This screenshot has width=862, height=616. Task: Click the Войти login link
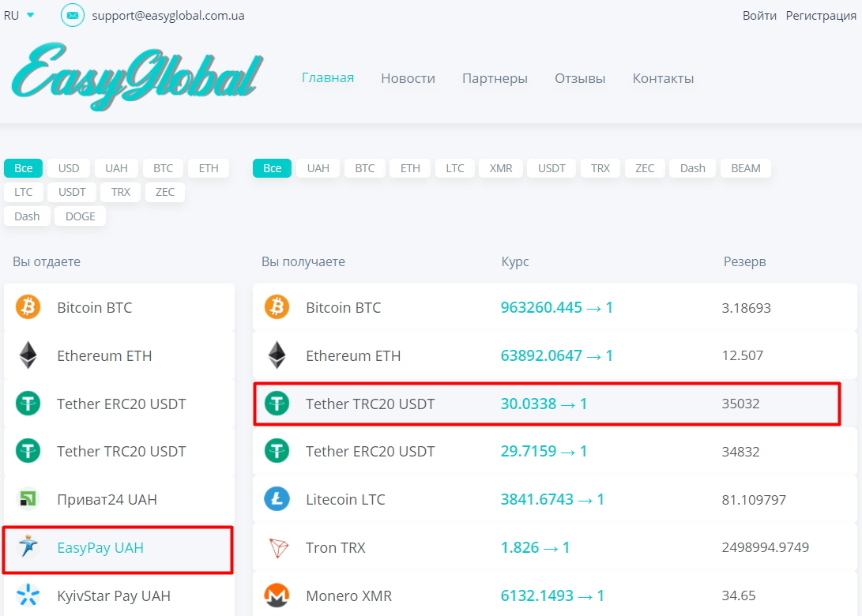coord(759,16)
